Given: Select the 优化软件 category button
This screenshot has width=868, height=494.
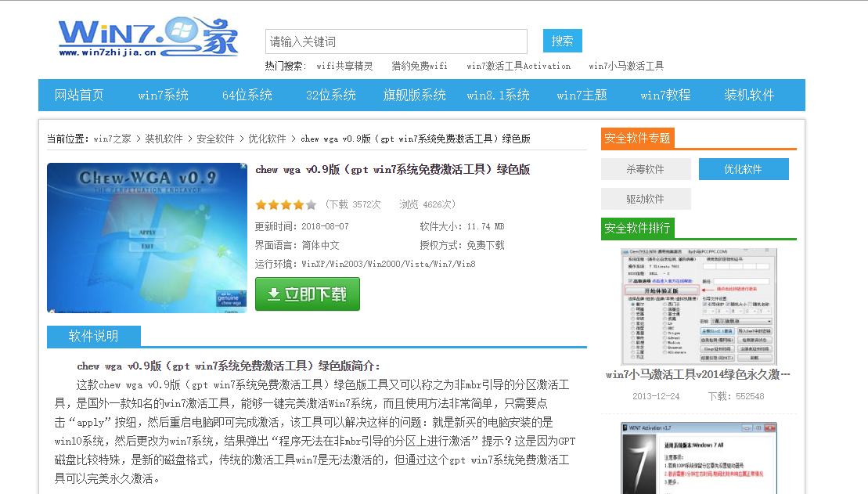Looking at the screenshot, I should pos(743,169).
